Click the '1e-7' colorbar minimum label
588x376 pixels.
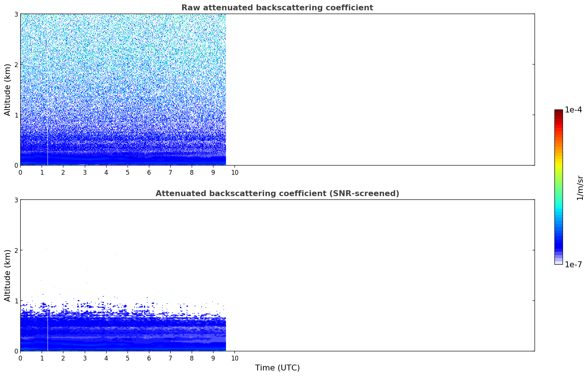coord(573,264)
